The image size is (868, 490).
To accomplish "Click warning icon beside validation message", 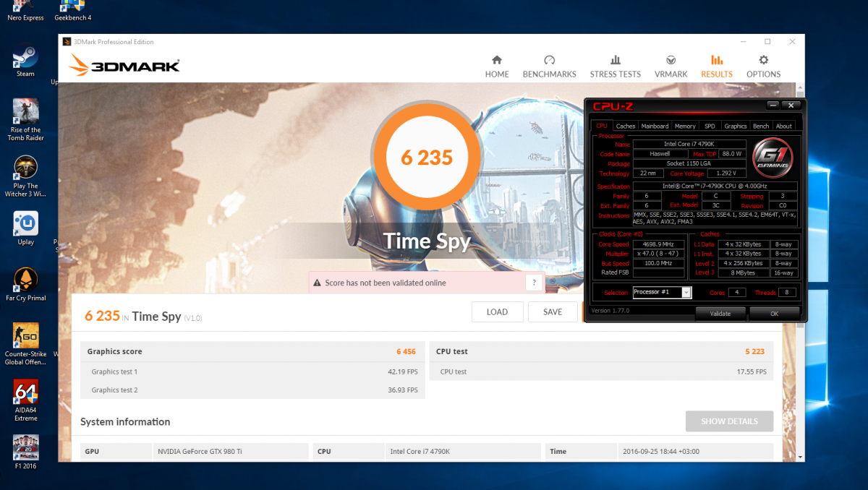I will (x=316, y=283).
